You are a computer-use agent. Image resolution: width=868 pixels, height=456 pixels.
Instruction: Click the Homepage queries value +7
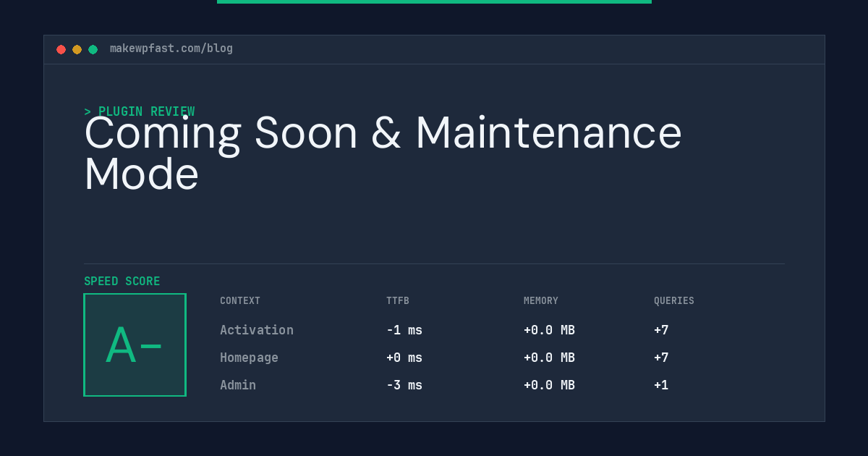tap(661, 358)
